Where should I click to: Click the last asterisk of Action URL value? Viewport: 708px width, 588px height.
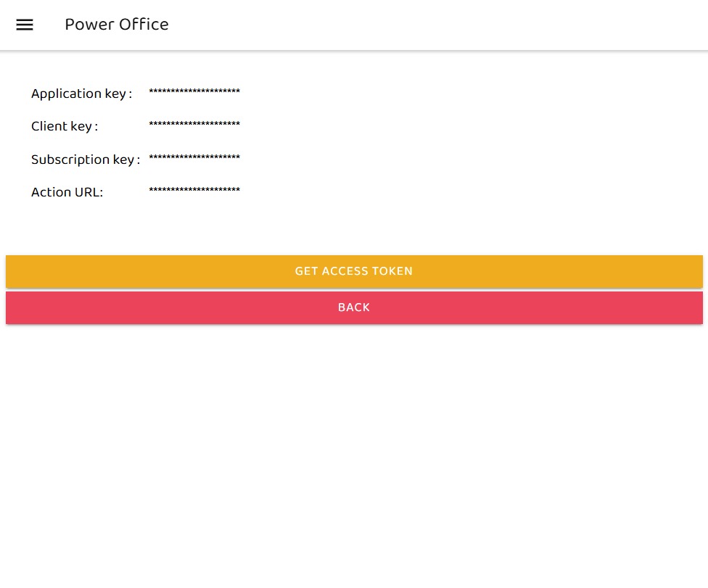click(237, 190)
